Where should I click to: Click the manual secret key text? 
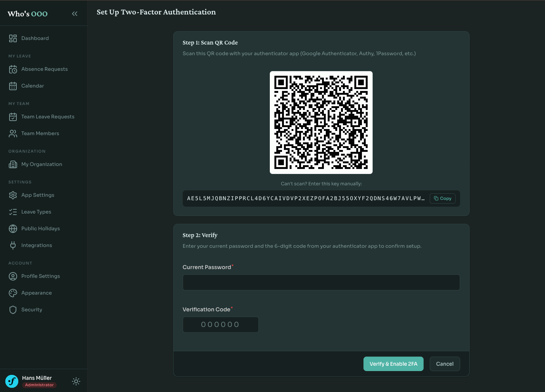306,198
